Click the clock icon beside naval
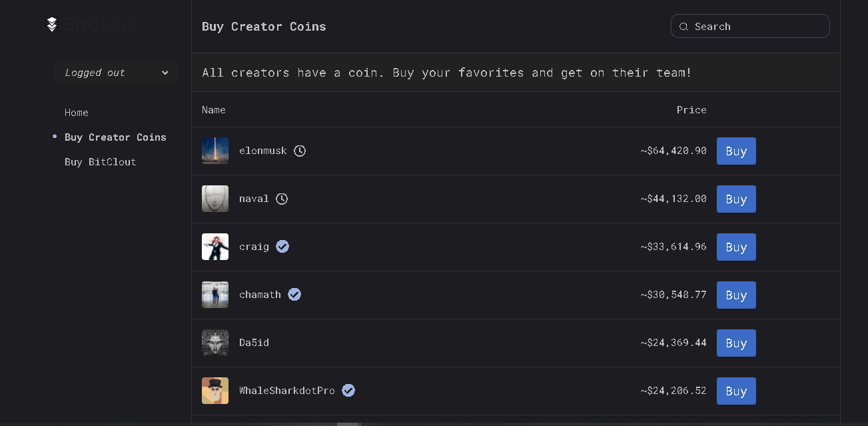Image resolution: width=868 pixels, height=426 pixels. pyautogui.click(x=281, y=199)
